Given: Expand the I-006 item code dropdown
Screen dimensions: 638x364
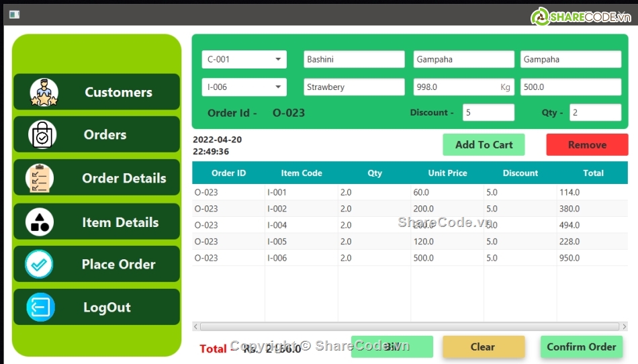Looking at the screenshot, I should [278, 87].
